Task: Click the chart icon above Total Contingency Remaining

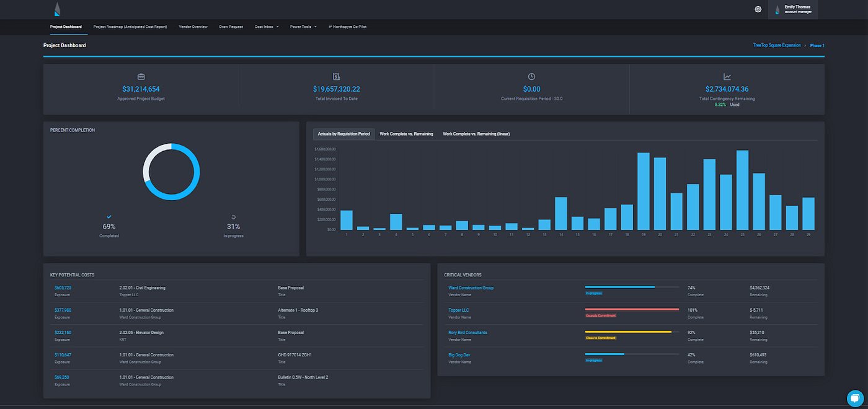Action: click(727, 77)
